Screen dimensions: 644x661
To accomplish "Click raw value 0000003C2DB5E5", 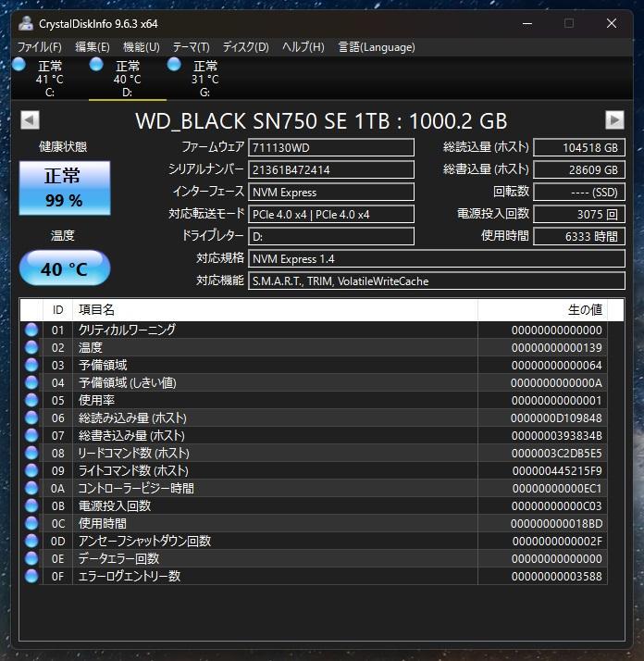I will tap(556, 454).
